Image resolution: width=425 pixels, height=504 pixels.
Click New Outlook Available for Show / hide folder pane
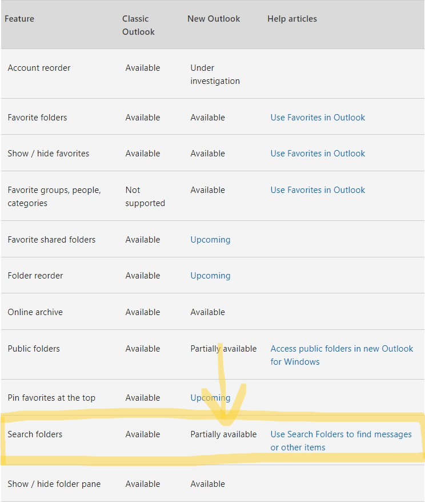207,484
